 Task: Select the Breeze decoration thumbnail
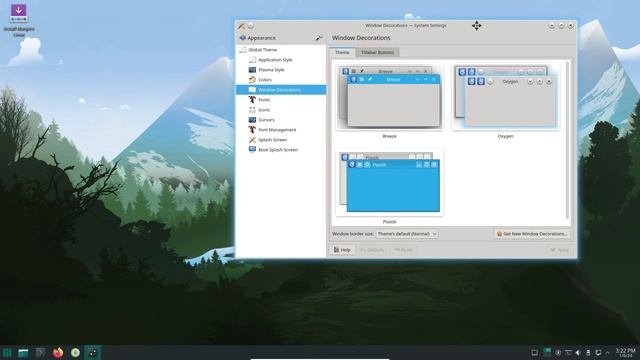(x=390, y=97)
